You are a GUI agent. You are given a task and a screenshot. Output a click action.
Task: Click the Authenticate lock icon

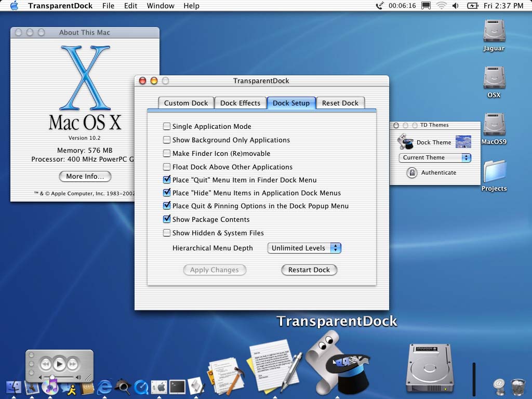[x=412, y=173]
